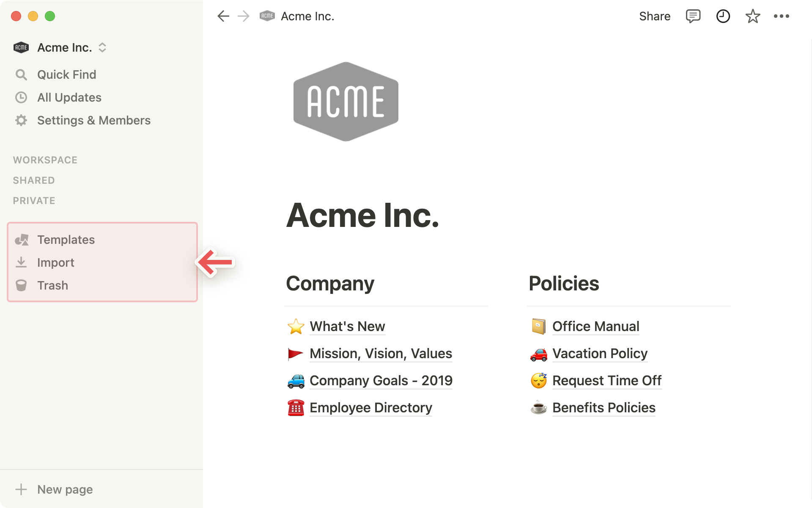Click the comment/chat icon top right
Image resolution: width=812 pixels, height=508 pixels.
pyautogui.click(x=693, y=16)
